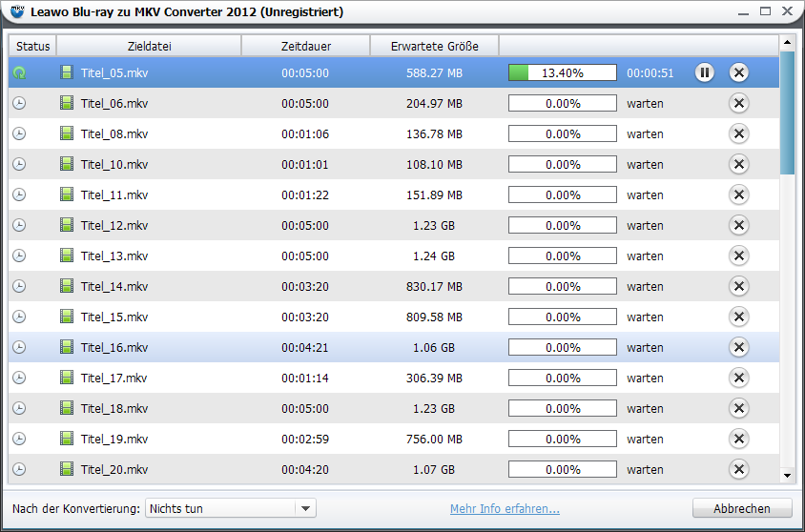Sort by the Zeitdauer column header
The height and width of the screenshot is (532, 805).
305,46
